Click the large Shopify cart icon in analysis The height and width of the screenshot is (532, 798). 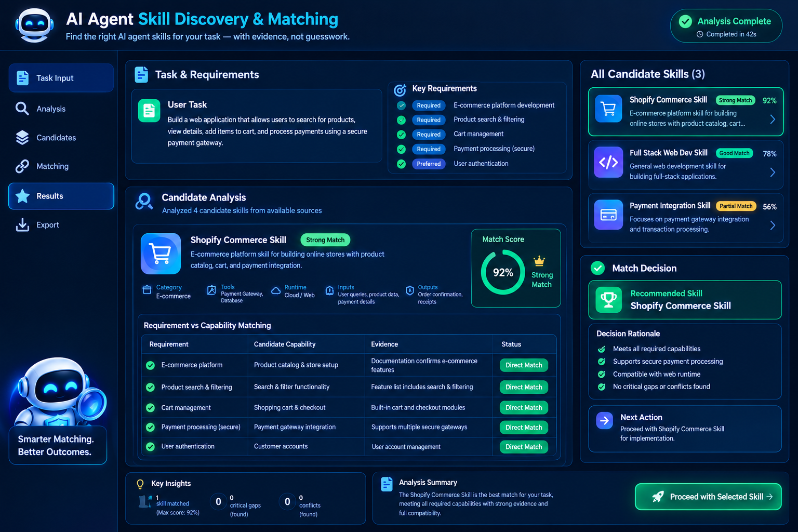pos(161,254)
